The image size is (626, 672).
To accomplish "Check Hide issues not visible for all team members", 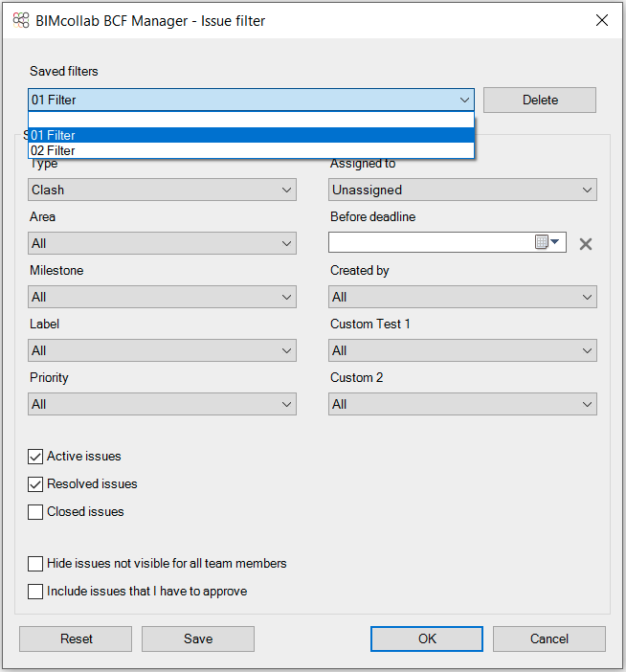I will tap(35, 564).
